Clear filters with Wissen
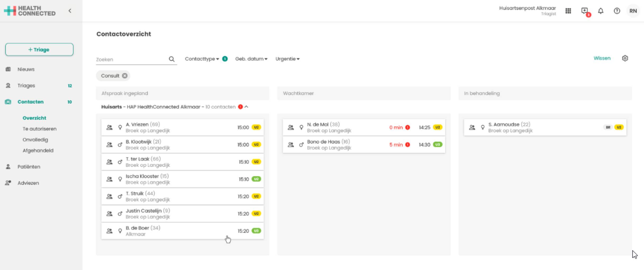The width and height of the screenshot is (644, 270). pos(602,58)
